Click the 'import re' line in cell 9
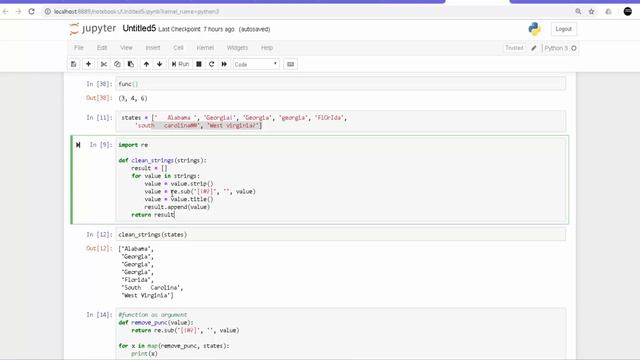Image resolution: width=640 pixels, height=360 pixels. pos(133,145)
